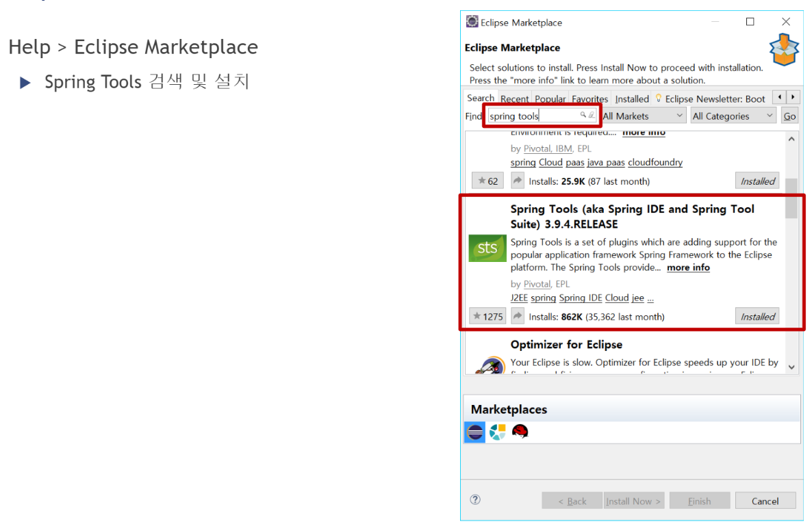Open the All Categories dropdown
The height and width of the screenshot is (526, 812).
(x=733, y=116)
